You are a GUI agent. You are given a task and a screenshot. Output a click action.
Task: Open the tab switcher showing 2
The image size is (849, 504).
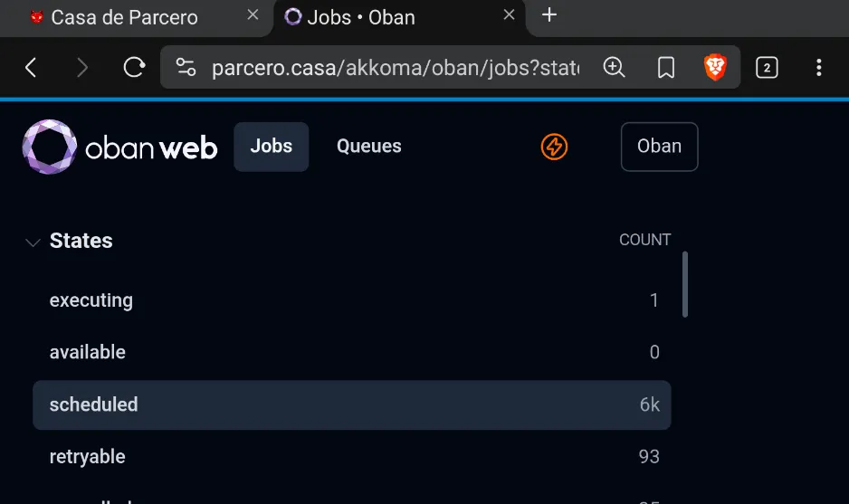[767, 68]
